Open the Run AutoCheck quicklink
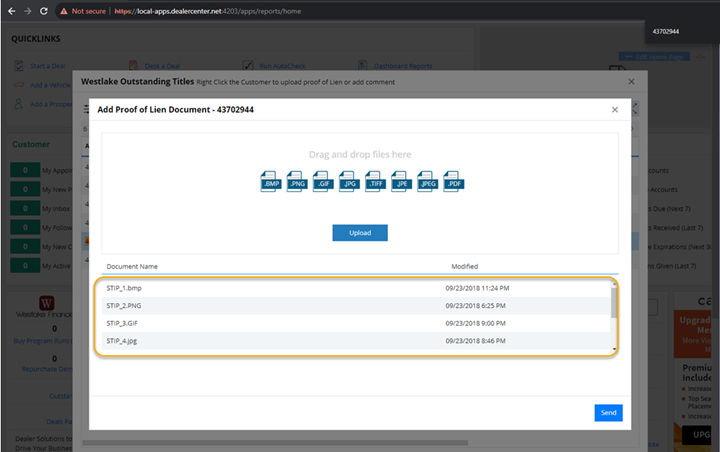 [x=282, y=66]
